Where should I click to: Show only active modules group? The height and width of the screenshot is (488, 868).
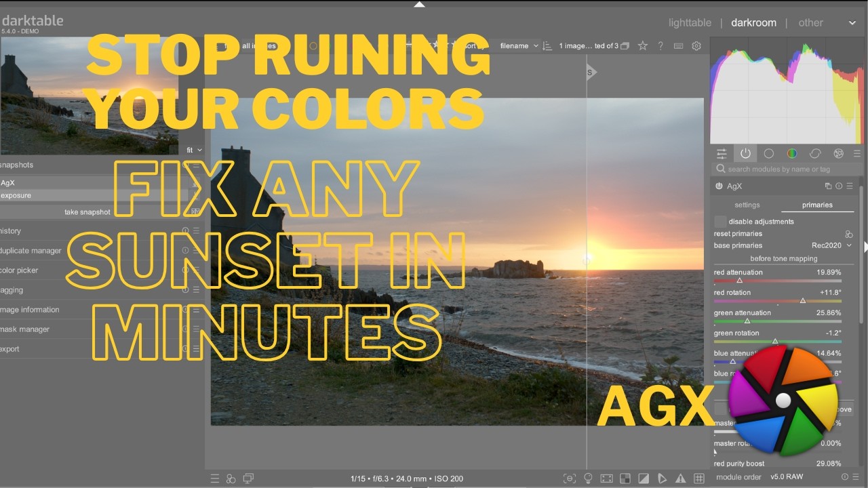[745, 154]
